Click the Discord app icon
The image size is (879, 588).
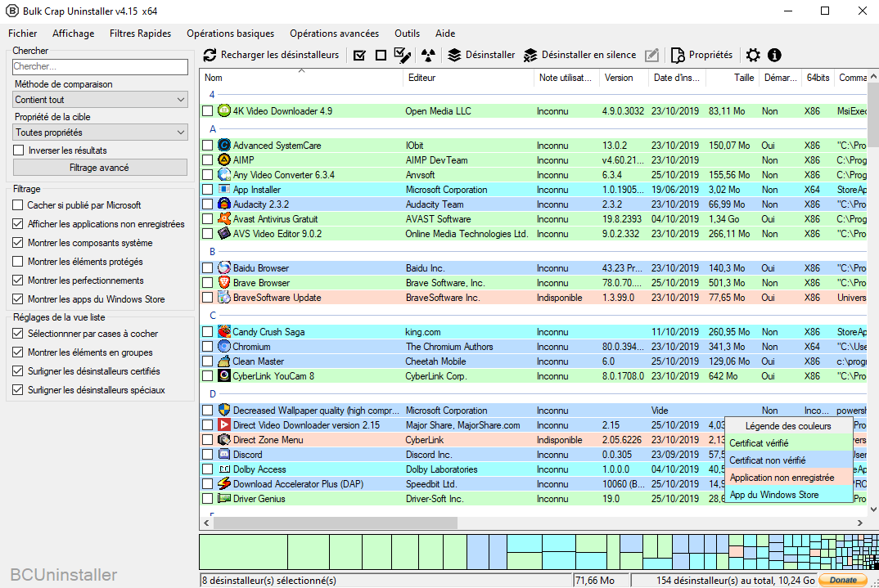(224, 454)
